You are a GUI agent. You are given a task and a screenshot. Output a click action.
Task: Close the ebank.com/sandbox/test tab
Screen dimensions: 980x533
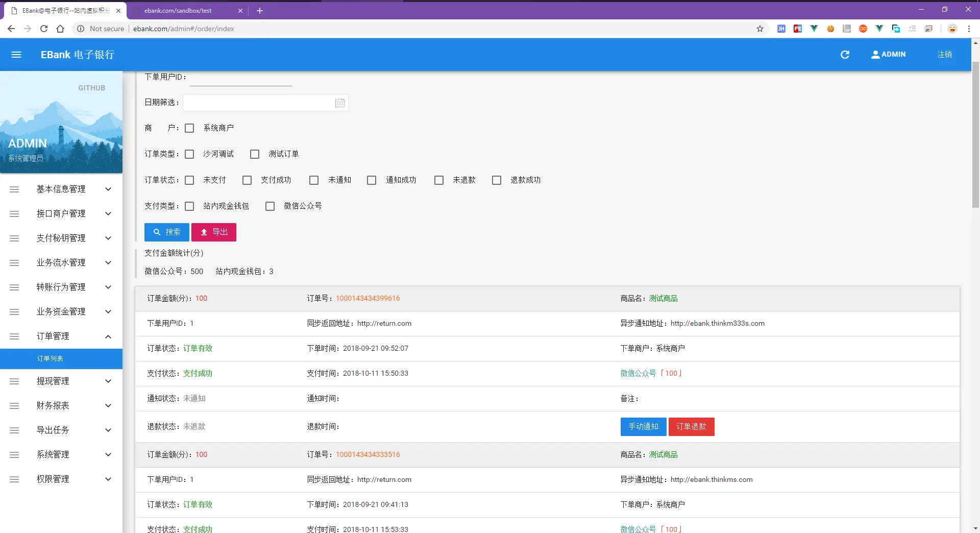pyautogui.click(x=240, y=10)
